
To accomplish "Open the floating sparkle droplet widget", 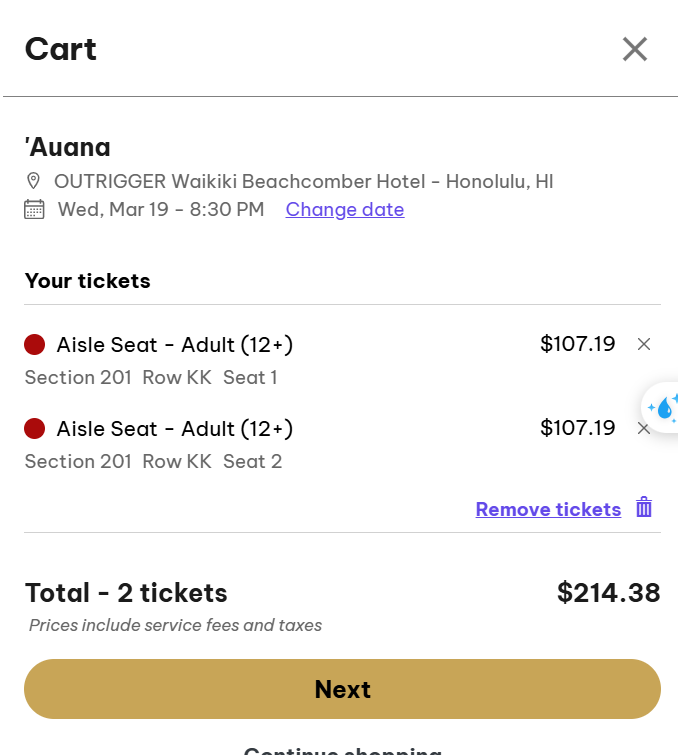I will point(662,407).
